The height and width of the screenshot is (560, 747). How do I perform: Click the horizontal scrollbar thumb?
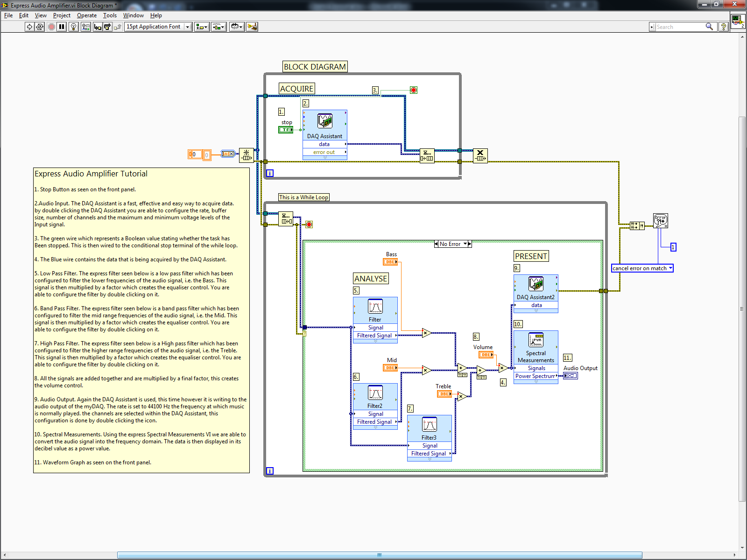point(380,555)
